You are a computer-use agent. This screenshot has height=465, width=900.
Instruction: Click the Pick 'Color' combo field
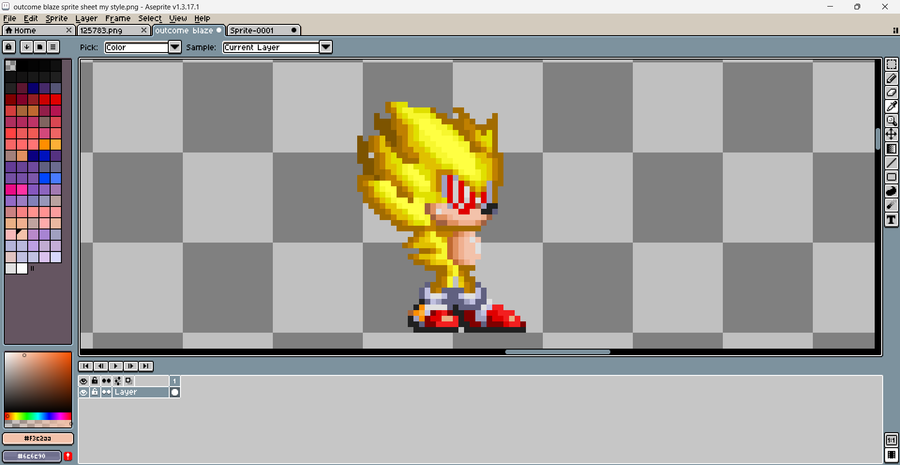(x=137, y=47)
